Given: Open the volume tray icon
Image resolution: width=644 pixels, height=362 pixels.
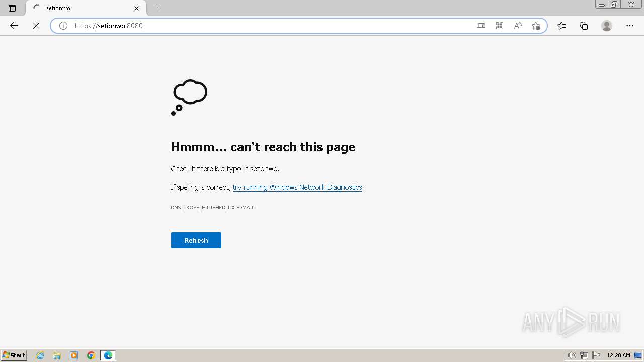Looking at the screenshot, I should tap(572, 355).
